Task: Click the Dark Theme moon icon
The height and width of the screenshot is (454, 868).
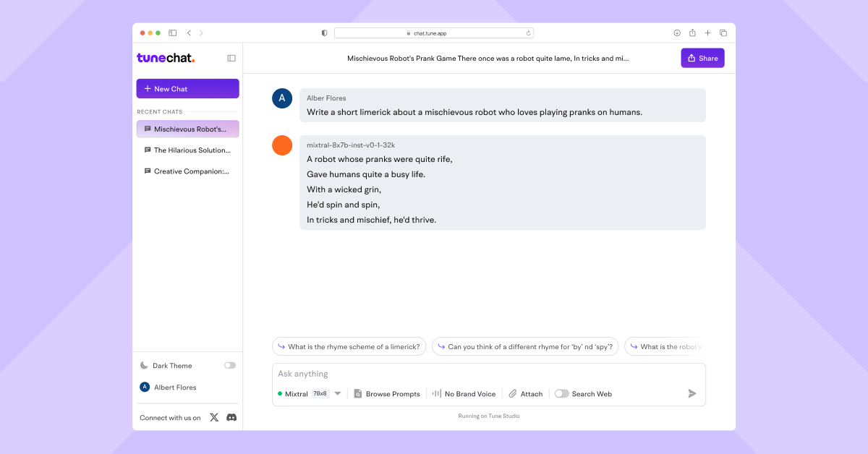Action: tap(143, 365)
